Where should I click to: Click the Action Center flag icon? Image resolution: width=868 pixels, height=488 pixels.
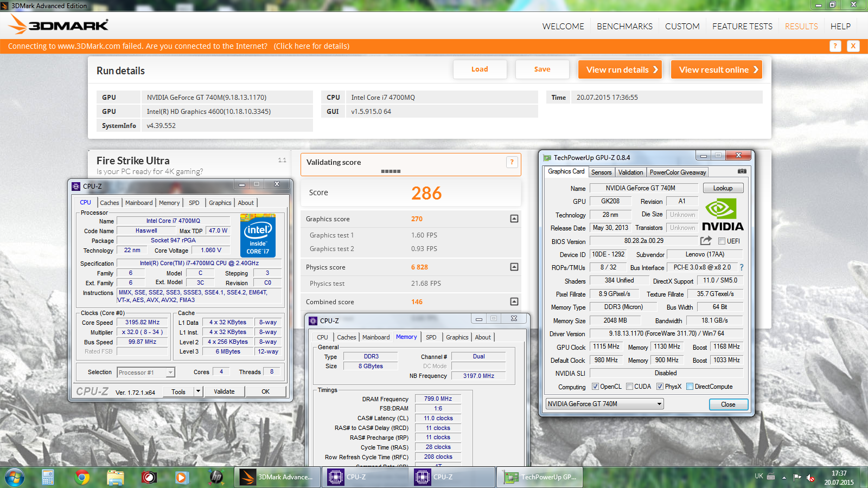coord(797,477)
